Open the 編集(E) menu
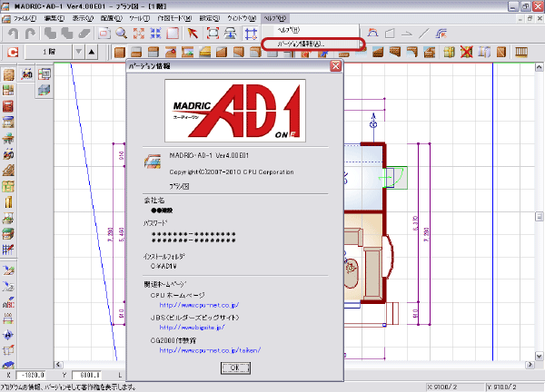The height and width of the screenshot is (392, 545). [54, 18]
